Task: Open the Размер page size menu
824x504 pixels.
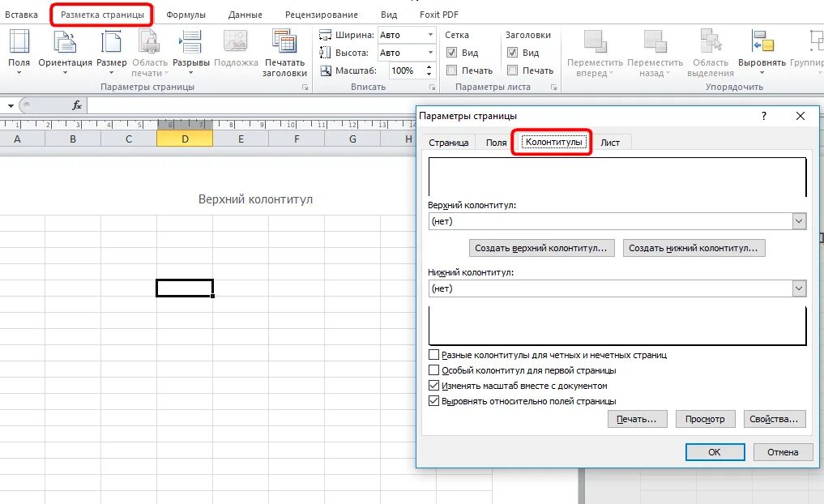Action: 112,52
